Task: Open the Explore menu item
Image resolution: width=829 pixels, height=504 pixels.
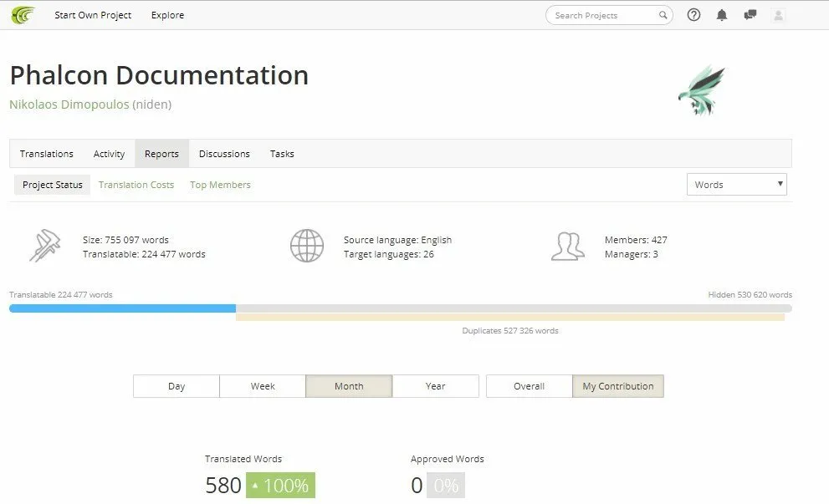Action: coord(167,15)
